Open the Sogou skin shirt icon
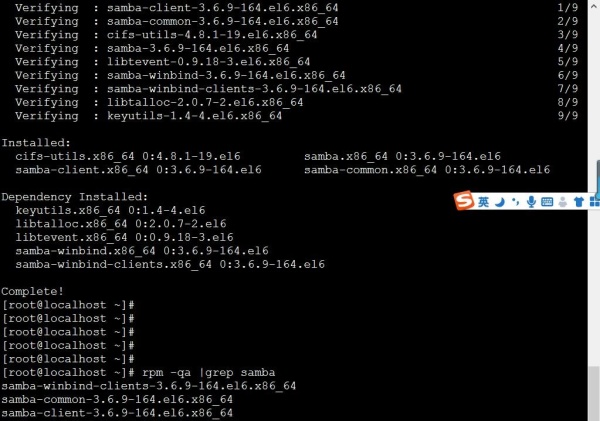The image size is (600, 421). coord(579,202)
